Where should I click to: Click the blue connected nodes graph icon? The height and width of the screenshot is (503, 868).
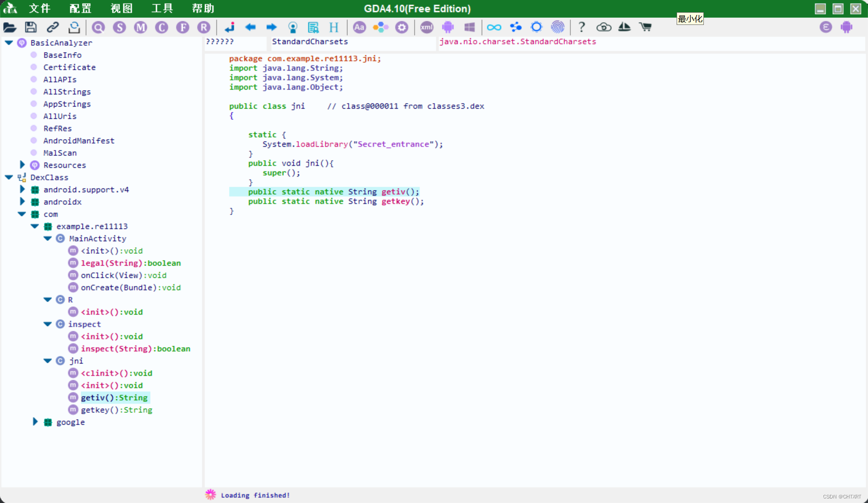515,27
